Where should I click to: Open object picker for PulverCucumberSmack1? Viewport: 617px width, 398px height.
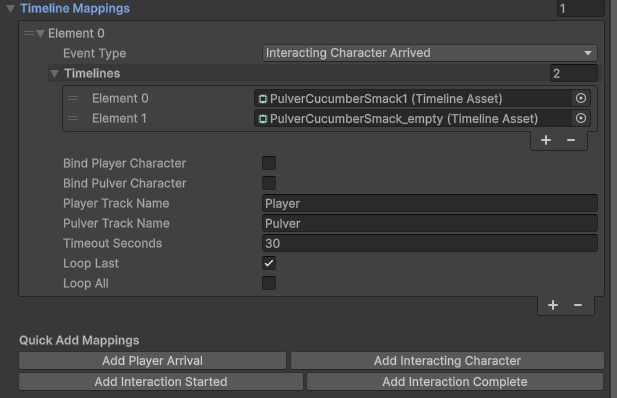(581, 98)
